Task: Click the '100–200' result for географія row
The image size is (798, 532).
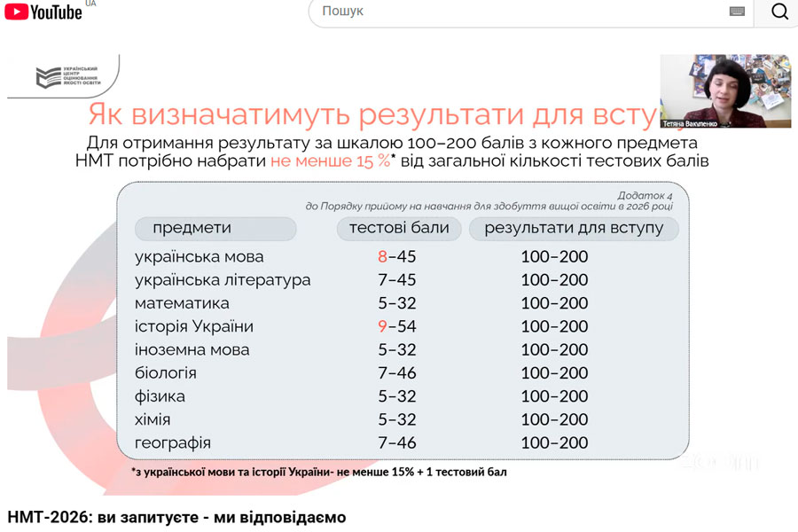Action: click(x=554, y=443)
